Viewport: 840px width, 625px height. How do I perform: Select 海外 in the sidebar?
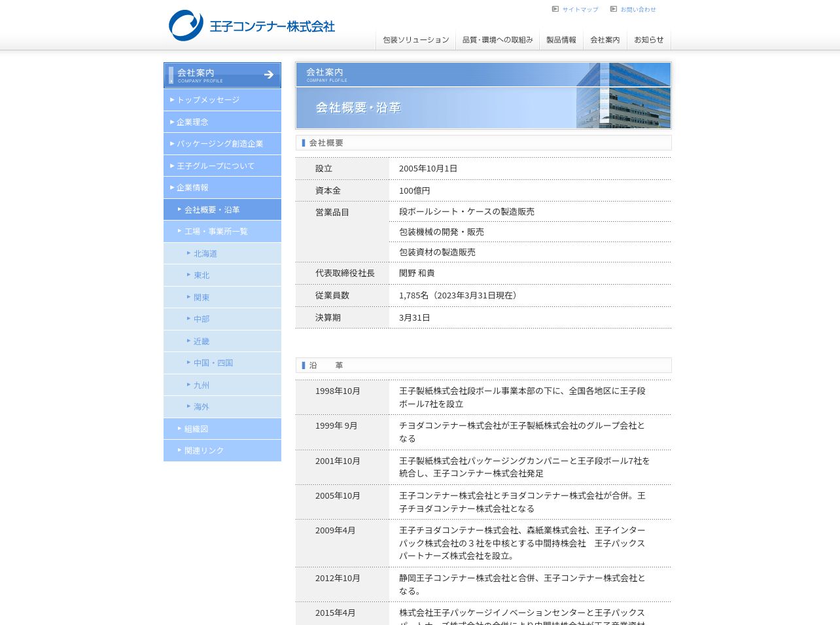[x=222, y=406]
